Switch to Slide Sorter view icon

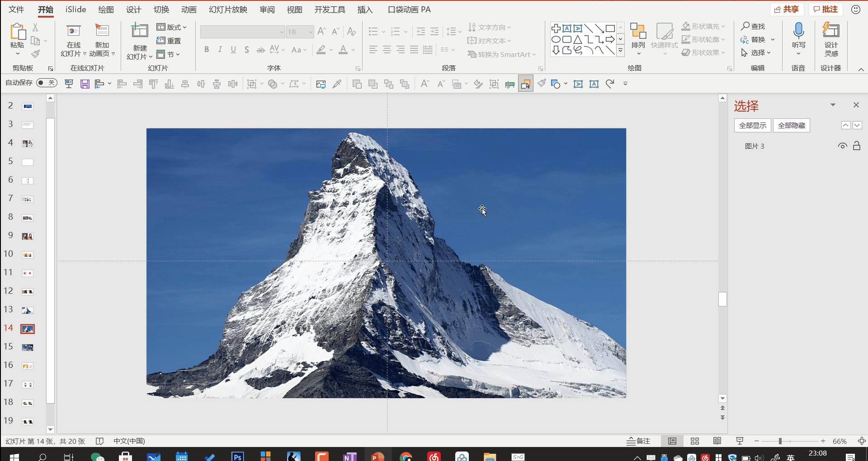click(x=695, y=441)
